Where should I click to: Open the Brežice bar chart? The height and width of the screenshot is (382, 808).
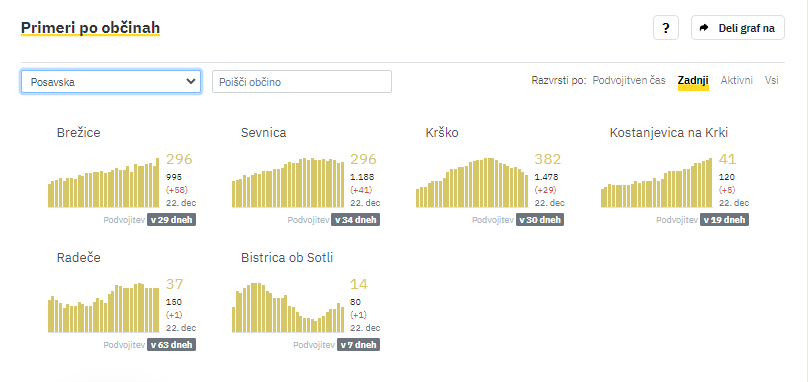pos(104,182)
